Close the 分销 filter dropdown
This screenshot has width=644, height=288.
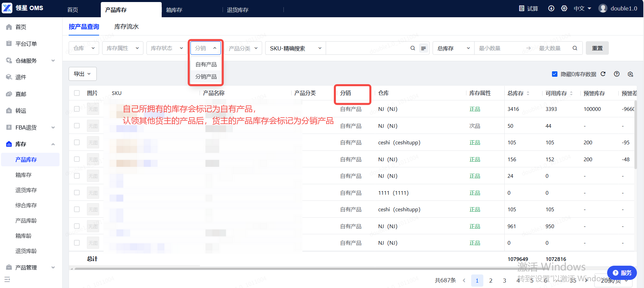[x=206, y=48]
